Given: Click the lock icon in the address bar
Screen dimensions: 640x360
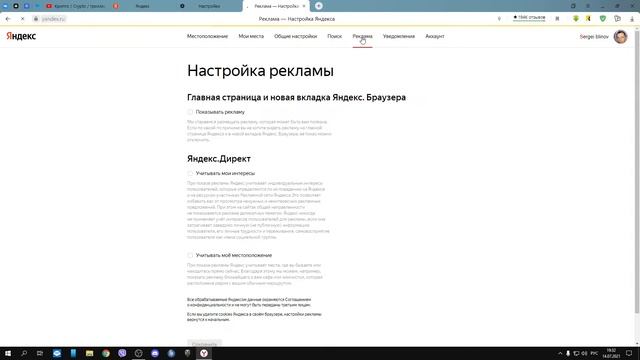Looking at the screenshot, I should [36, 19].
